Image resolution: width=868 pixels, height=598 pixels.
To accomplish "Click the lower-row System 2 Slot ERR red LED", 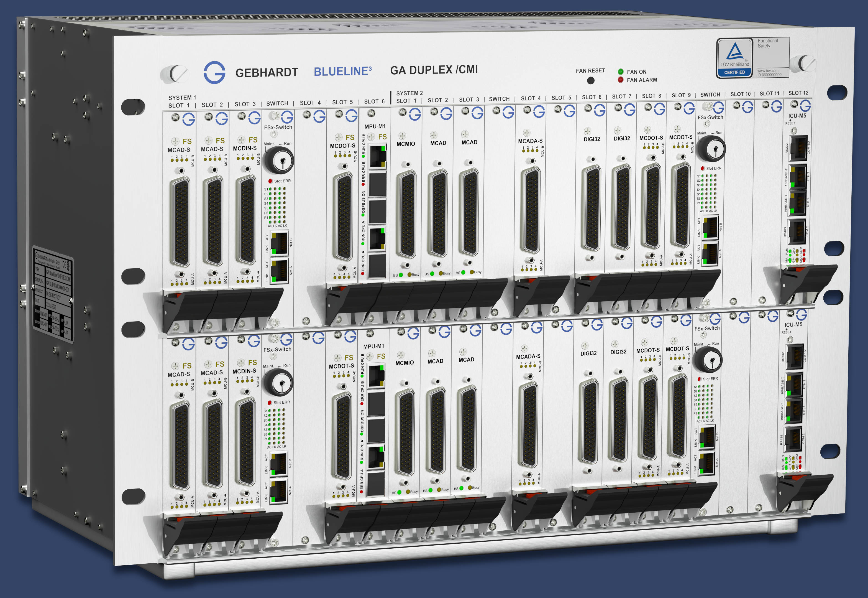I will (x=699, y=379).
